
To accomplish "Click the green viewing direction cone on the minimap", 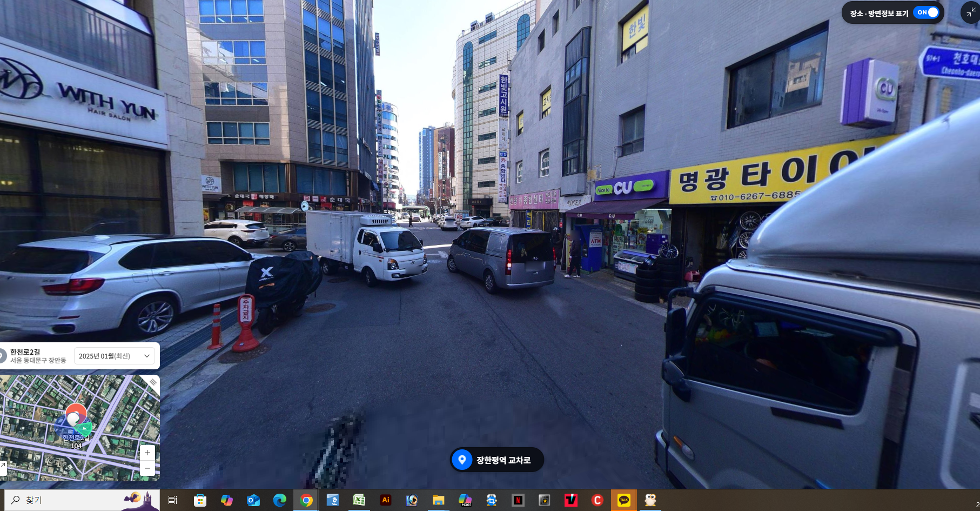I will (x=85, y=430).
